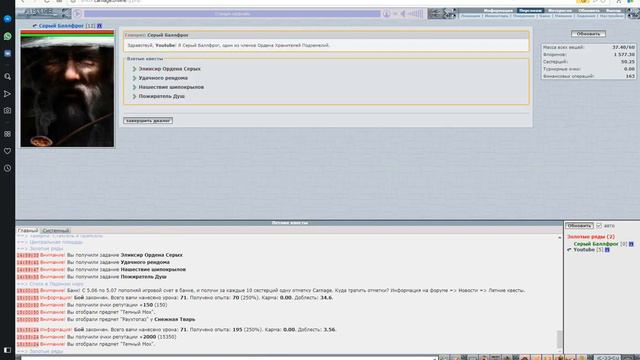Click the stats value 163
640x360 pixels.
coord(630,76)
